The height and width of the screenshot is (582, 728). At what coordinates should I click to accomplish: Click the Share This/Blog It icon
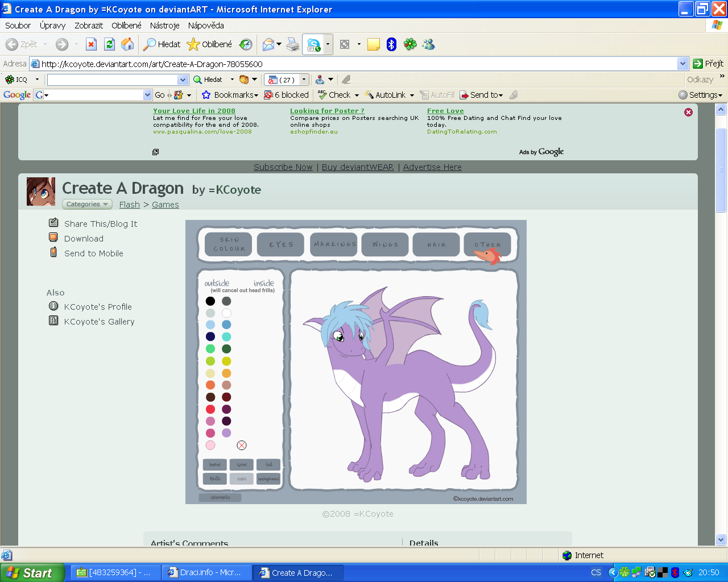(53, 223)
